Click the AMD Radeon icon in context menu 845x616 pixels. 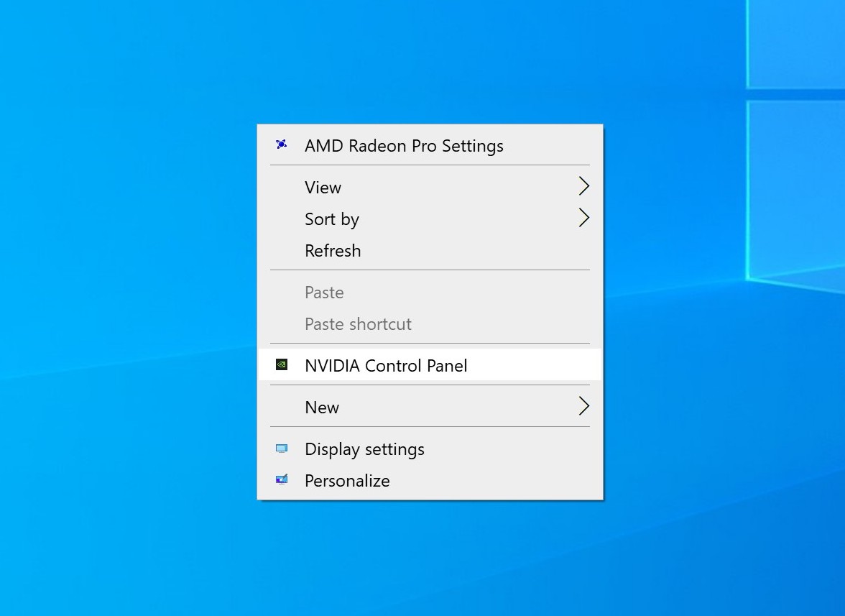click(282, 144)
